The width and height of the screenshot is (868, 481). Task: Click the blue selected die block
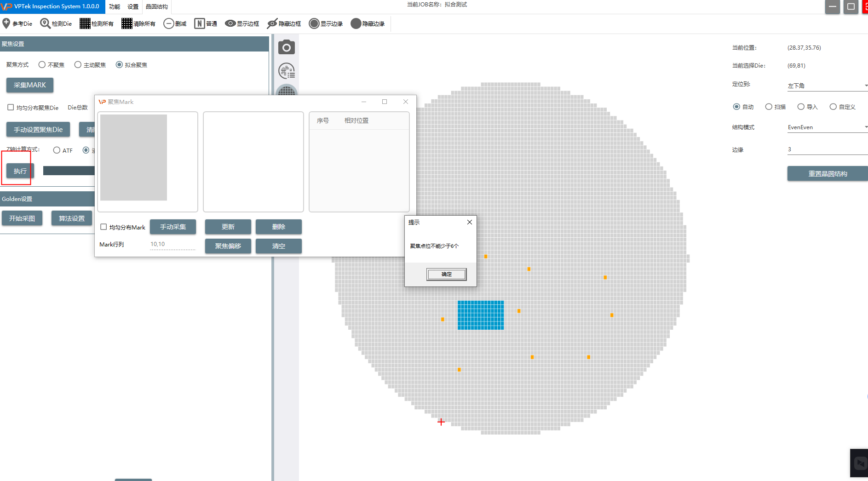[x=480, y=315]
